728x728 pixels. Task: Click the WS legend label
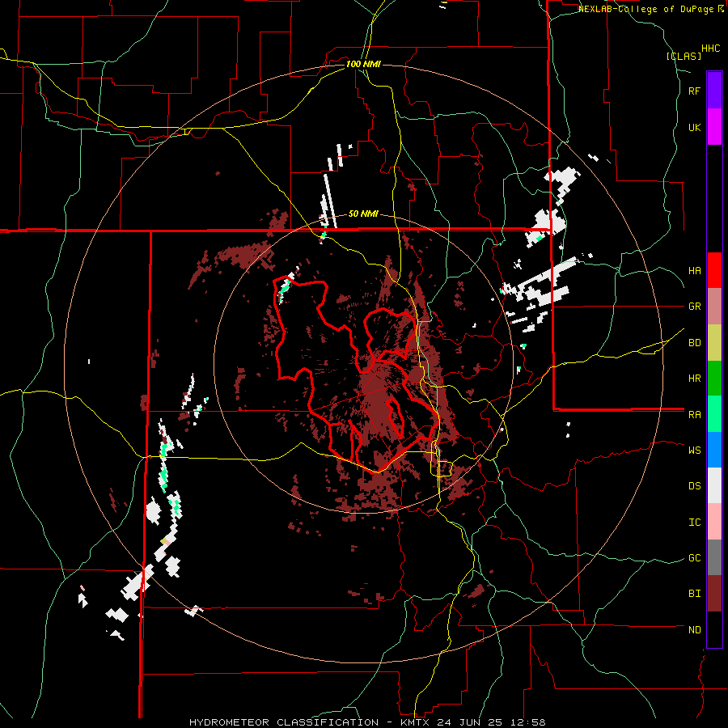694,451
